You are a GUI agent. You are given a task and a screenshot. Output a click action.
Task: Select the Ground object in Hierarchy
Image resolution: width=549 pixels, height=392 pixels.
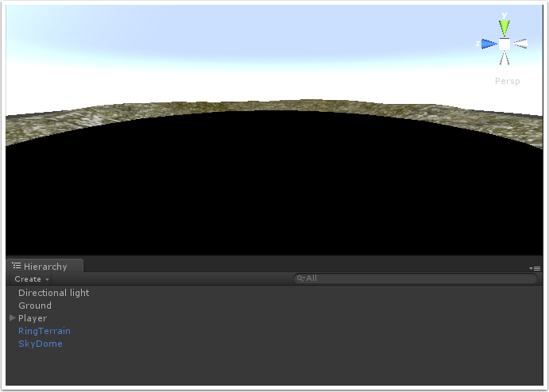(35, 306)
